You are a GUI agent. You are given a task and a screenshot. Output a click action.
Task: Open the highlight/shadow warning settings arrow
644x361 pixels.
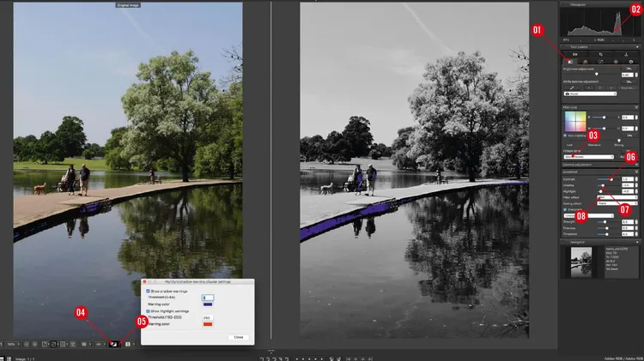click(x=120, y=344)
